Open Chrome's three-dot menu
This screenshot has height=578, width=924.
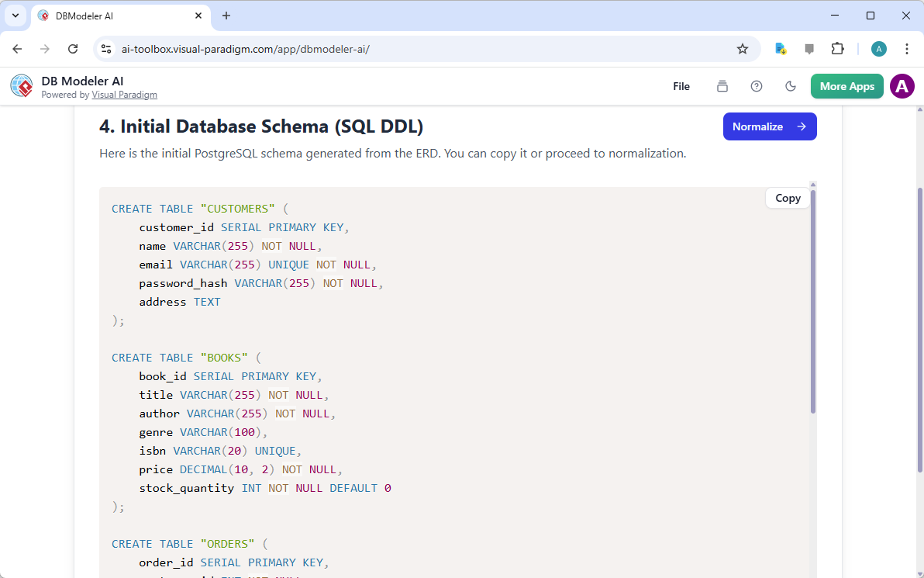tap(907, 48)
